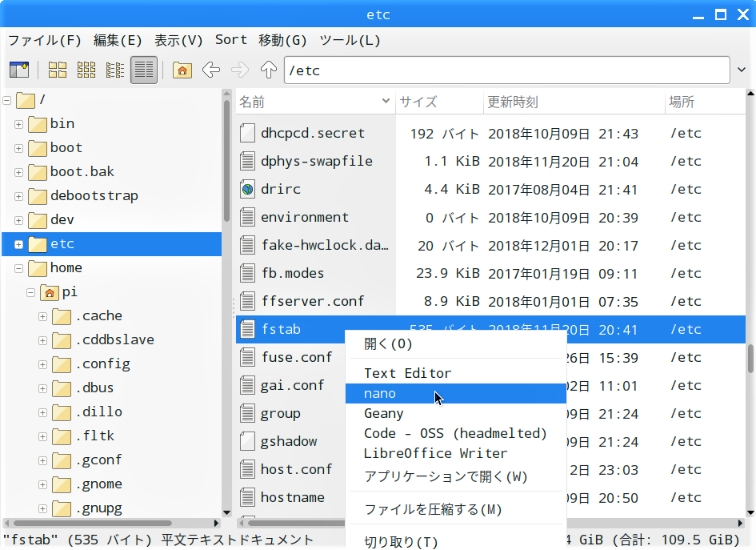The image size is (756, 550).
Task: Expand the .config folder tree node
Action: click(43, 364)
